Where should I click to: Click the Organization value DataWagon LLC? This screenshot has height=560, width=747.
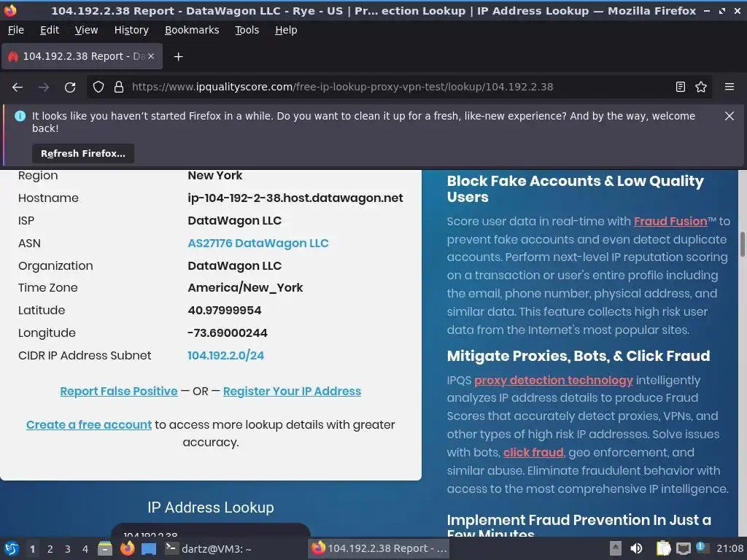234,265
